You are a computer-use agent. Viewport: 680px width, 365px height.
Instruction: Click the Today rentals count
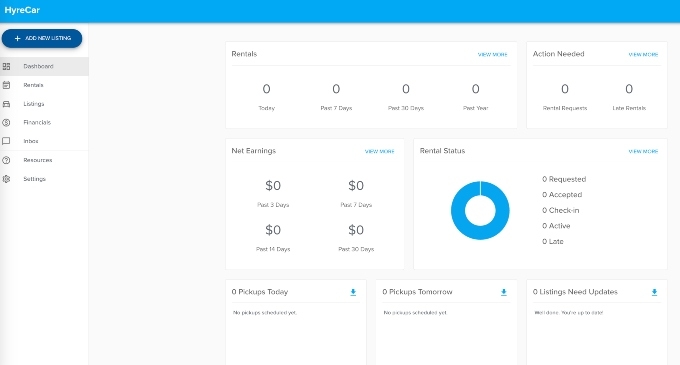click(x=266, y=89)
